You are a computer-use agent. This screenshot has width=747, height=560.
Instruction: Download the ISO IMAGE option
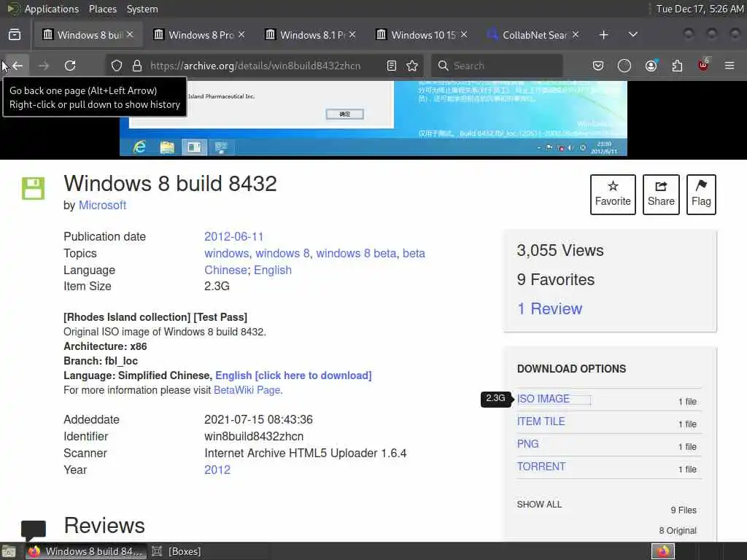(x=543, y=399)
